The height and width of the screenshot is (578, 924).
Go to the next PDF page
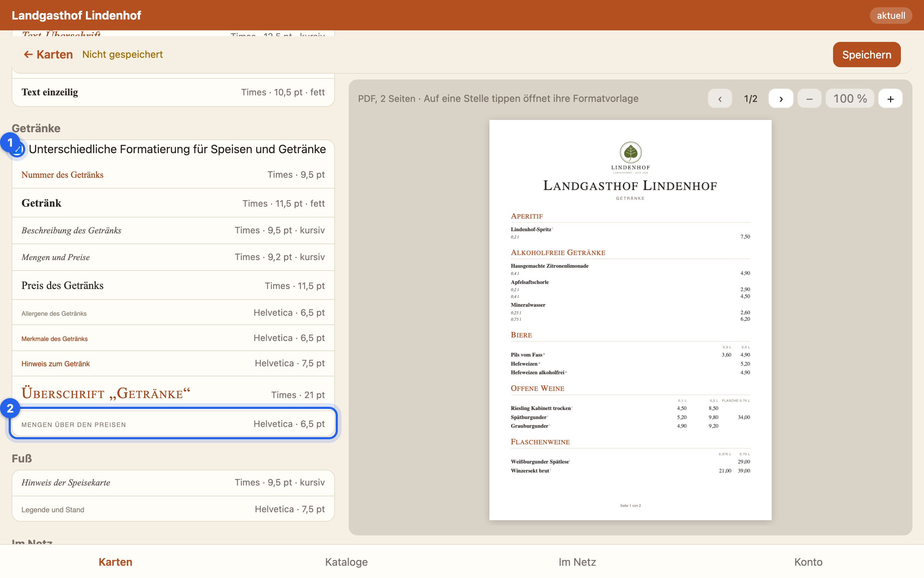780,99
